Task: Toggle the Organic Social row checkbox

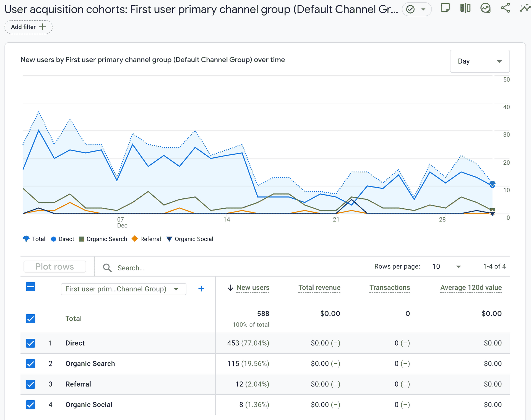Action: (x=30, y=405)
